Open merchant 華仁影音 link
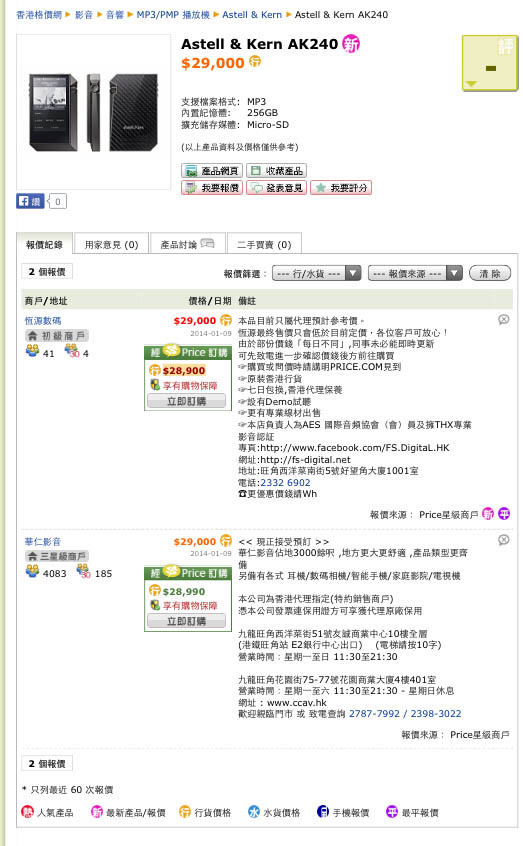Viewport: 523px width, 846px height. [43, 542]
